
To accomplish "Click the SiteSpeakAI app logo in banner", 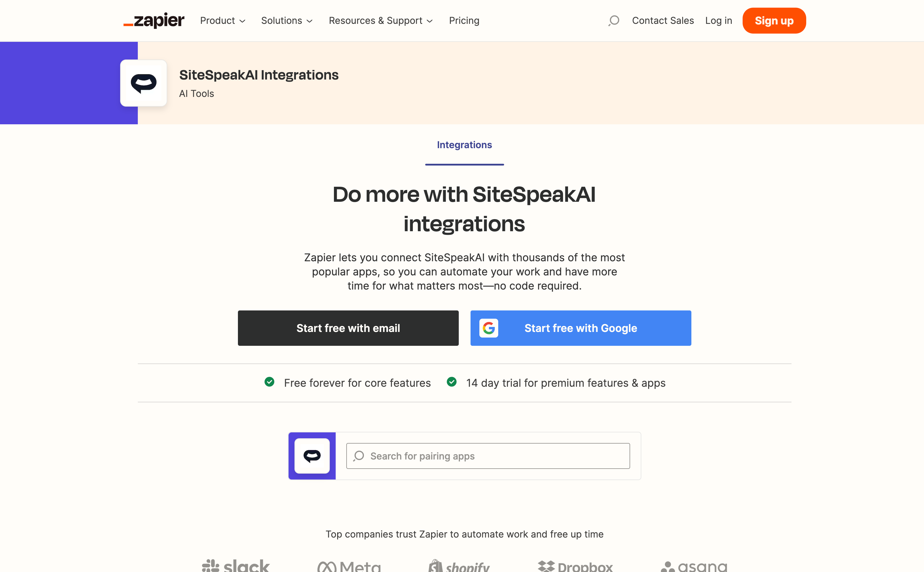I will pyautogui.click(x=143, y=83).
